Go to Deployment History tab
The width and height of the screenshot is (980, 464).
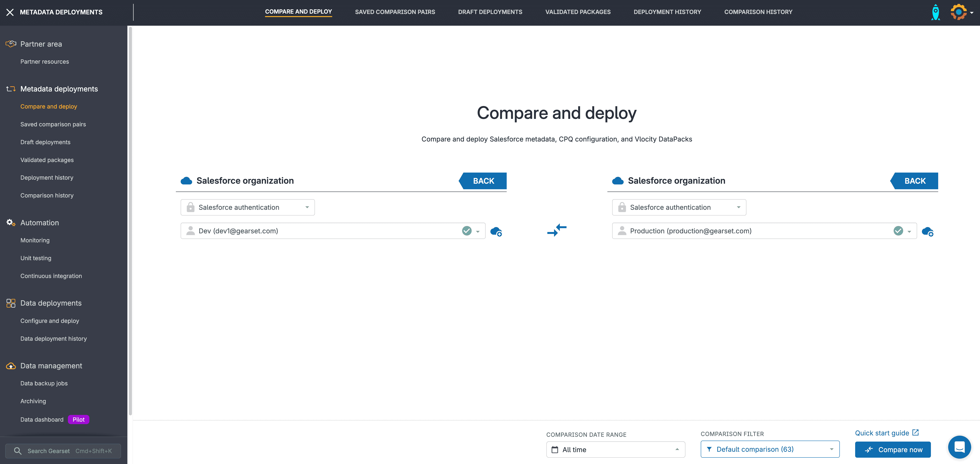[667, 12]
